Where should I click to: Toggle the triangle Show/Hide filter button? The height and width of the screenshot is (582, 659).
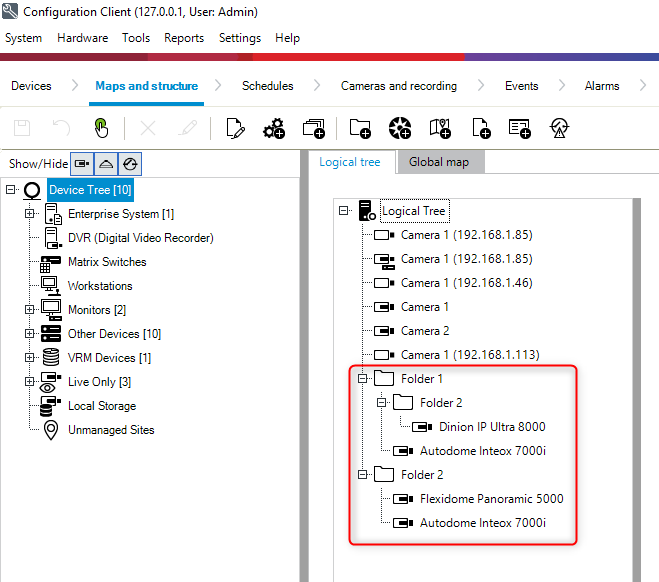(106, 163)
